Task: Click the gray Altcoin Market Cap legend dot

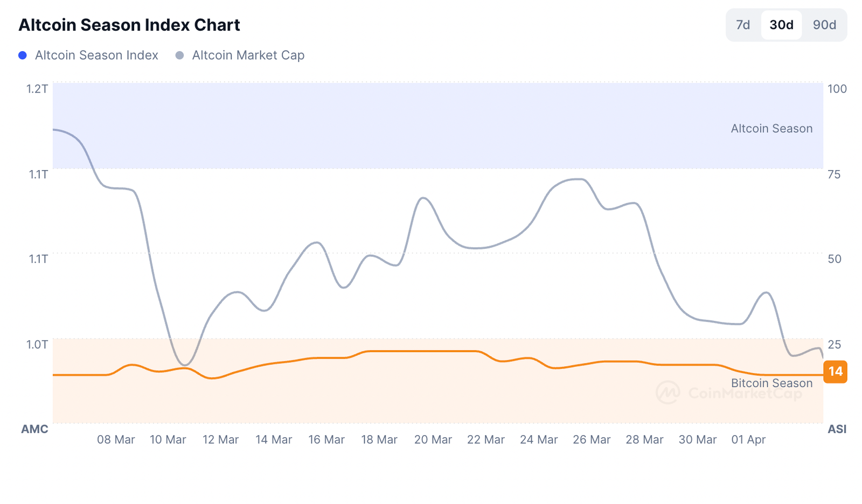Action: pos(179,55)
